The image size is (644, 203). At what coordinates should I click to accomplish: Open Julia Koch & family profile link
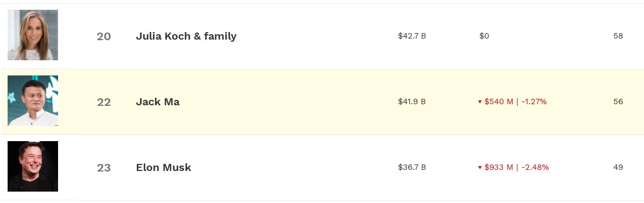coord(186,36)
